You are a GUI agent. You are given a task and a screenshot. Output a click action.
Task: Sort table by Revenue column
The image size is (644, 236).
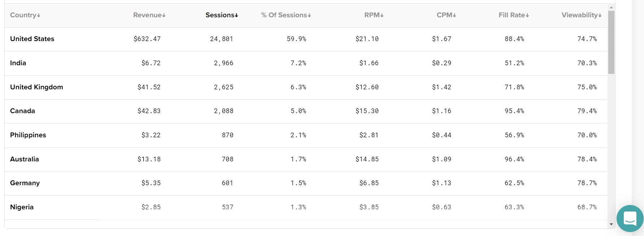(x=149, y=15)
